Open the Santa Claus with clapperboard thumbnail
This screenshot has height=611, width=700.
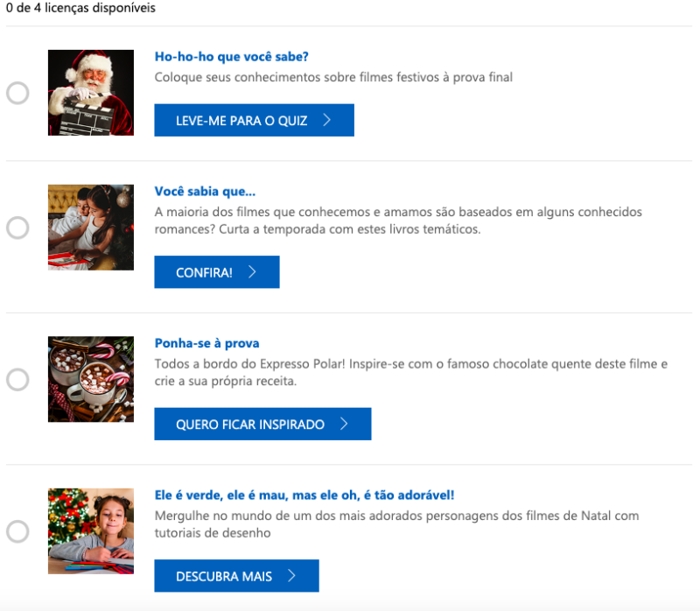point(91,93)
